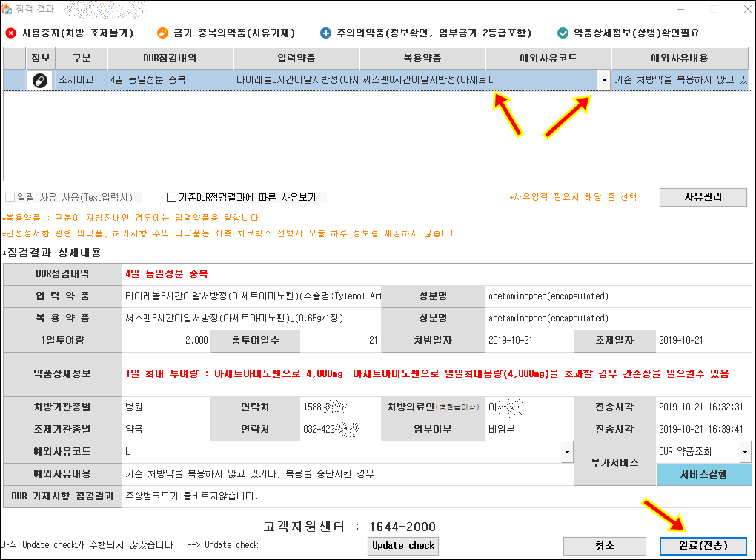
Task: Cancel with the 취소 button
Action: point(604,545)
